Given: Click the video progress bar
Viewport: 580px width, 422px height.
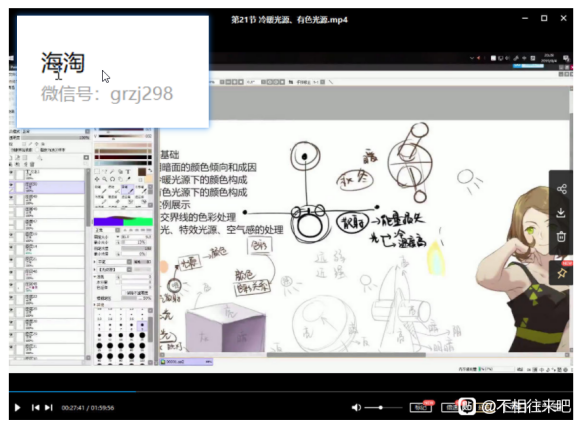Looking at the screenshot, I should click(291, 391).
